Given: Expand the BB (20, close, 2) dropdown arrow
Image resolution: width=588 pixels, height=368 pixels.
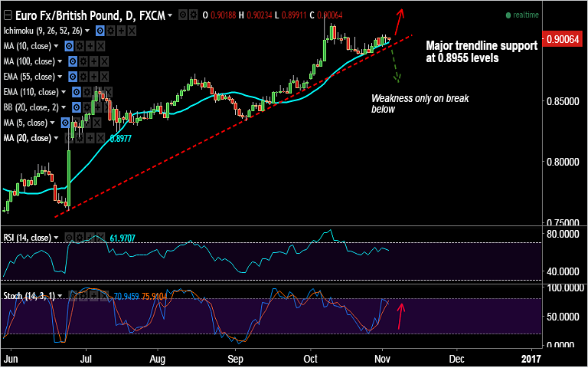Looking at the screenshot, I should tap(64, 107).
